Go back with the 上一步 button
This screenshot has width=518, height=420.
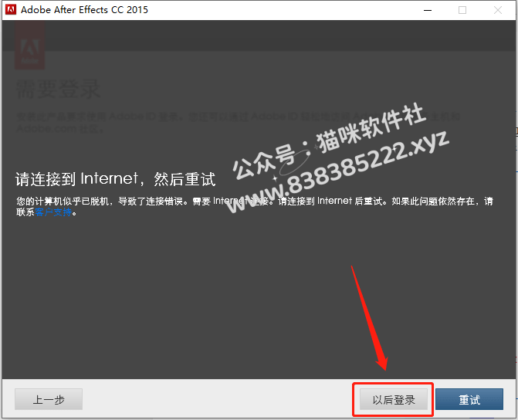49,399
